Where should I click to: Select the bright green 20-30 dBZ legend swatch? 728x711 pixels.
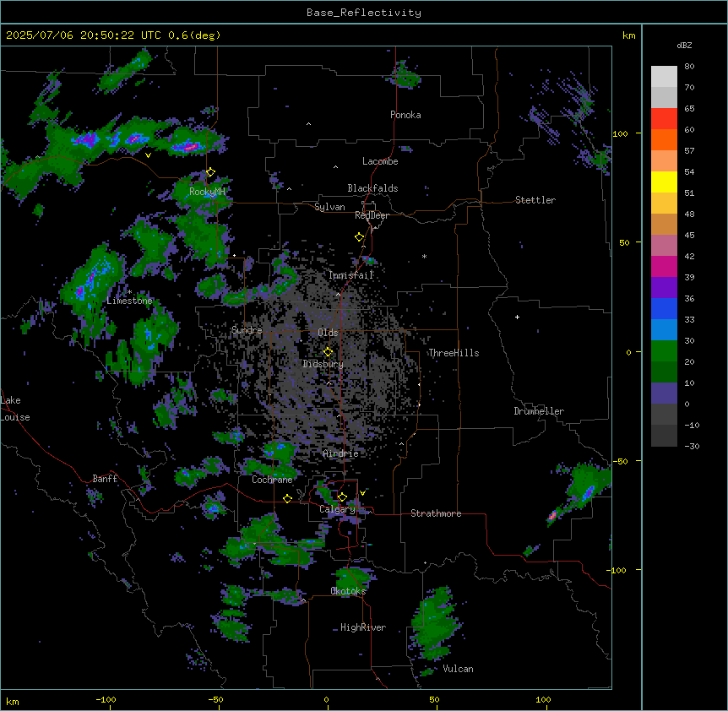664,351
